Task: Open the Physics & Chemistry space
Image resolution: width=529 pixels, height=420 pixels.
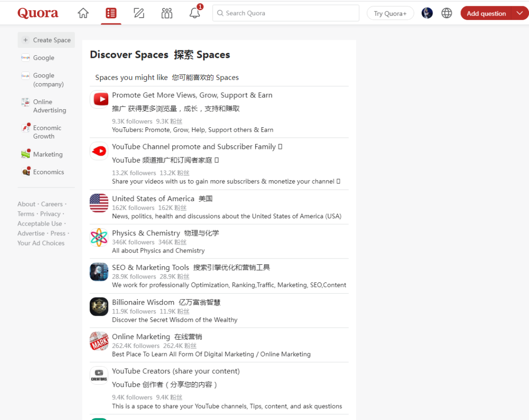Action: [x=146, y=233]
